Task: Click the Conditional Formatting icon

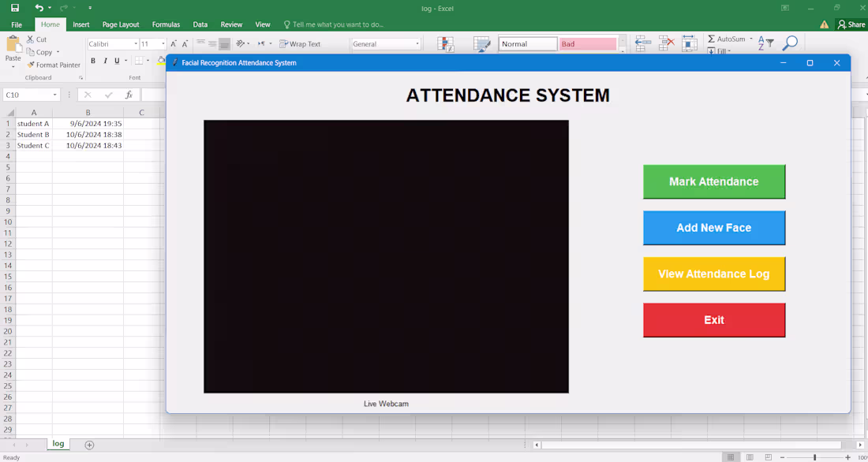Action: click(x=446, y=44)
